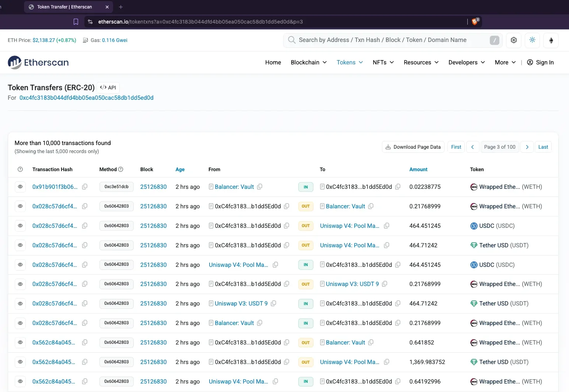Close the Token Transfer browser tab

click(107, 7)
